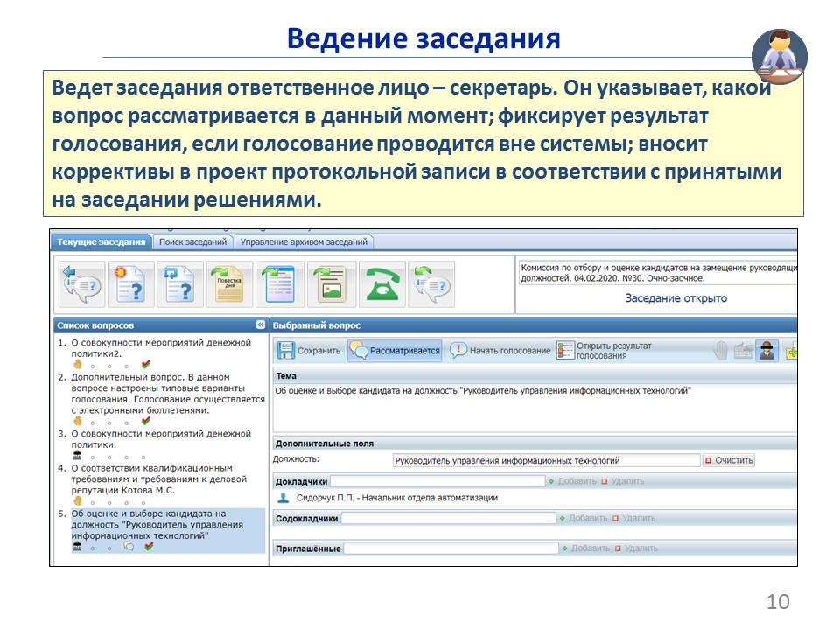
Task: Click the hand icon under question 2
Action: click(78, 421)
